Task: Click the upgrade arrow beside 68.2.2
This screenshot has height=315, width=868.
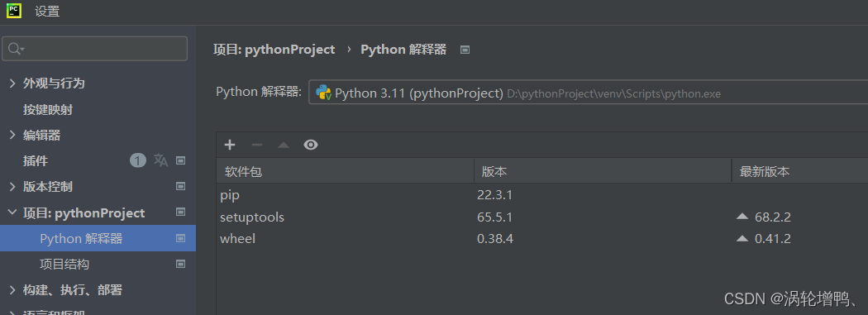Action: (x=742, y=217)
